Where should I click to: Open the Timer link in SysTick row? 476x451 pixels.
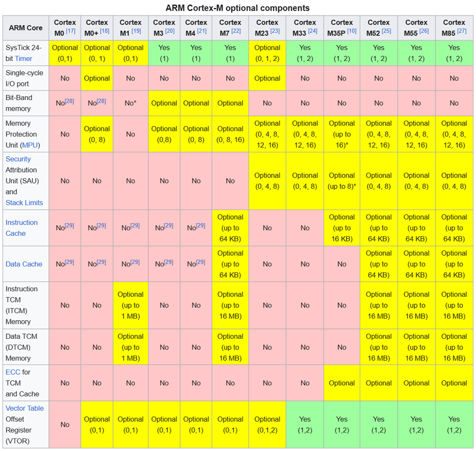click(x=23, y=58)
